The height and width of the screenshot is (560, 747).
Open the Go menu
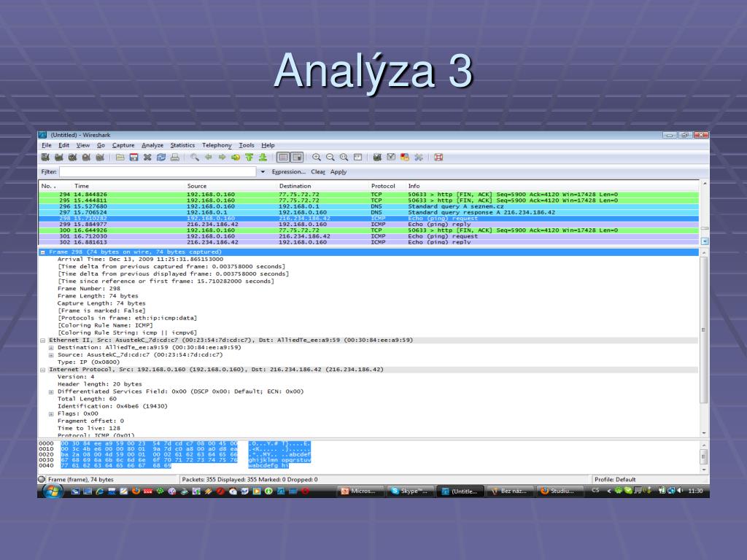(101, 145)
